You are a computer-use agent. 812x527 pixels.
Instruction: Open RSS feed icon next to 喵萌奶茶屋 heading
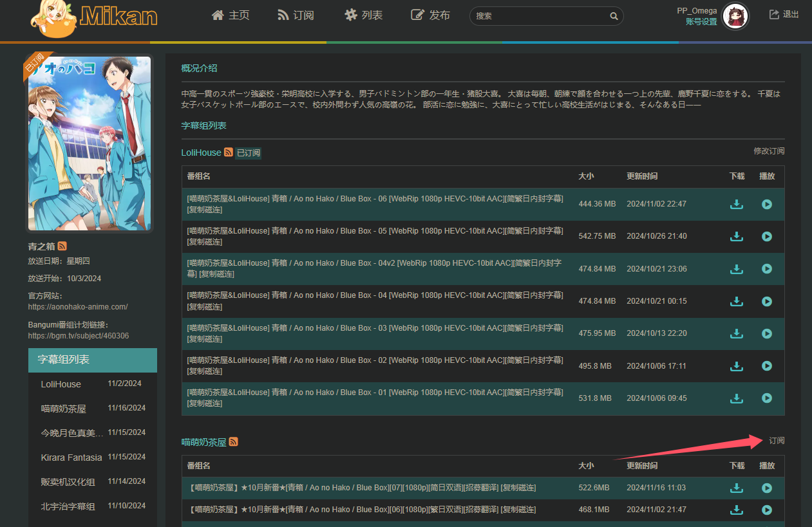(234, 442)
